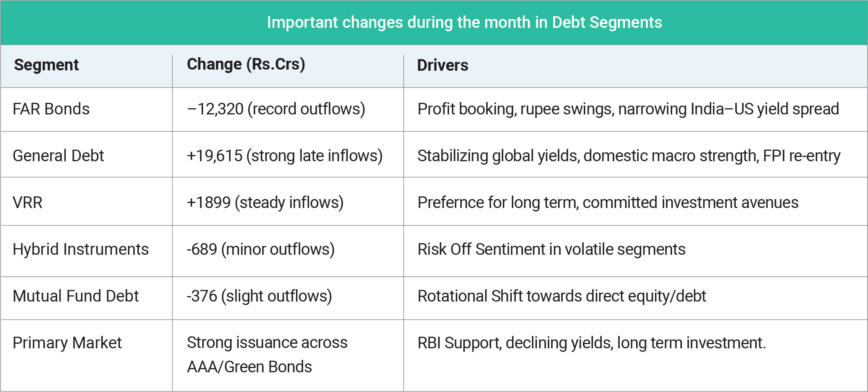Select the Drivers column header
The height and width of the screenshot is (392, 868).
[x=443, y=65]
